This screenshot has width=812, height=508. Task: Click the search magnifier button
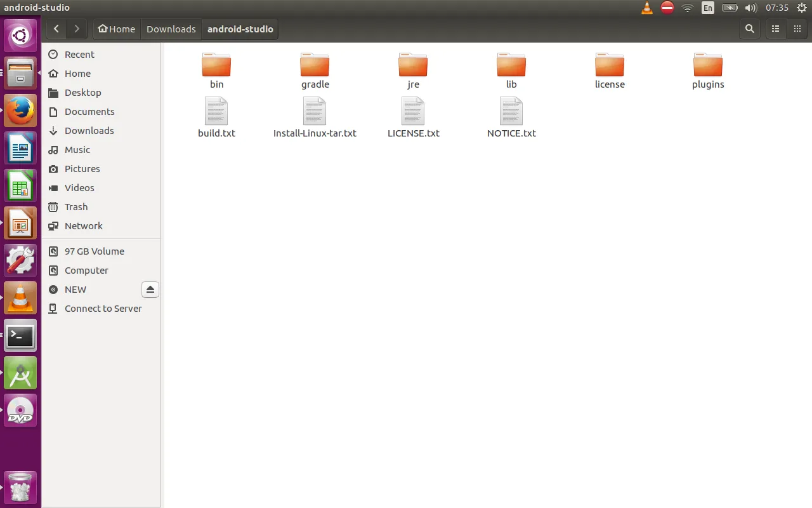750,29
